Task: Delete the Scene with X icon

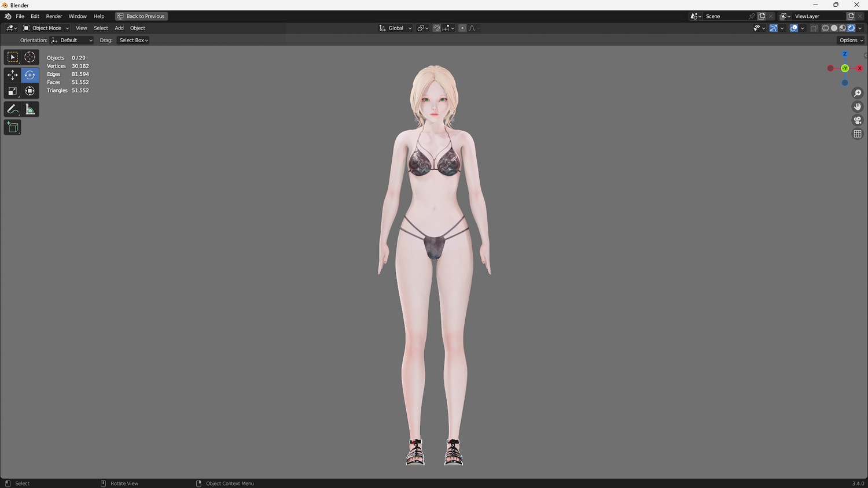Action: pyautogui.click(x=771, y=16)
